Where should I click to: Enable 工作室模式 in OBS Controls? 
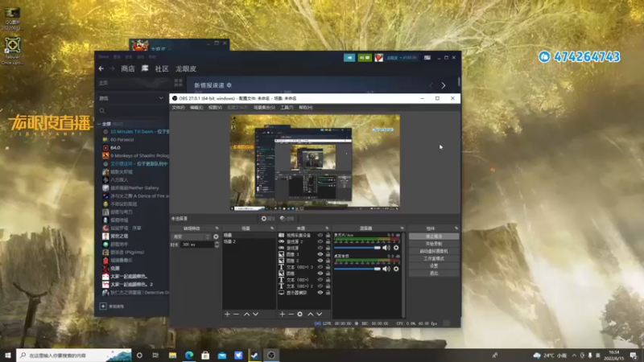(x=434, y=258)
